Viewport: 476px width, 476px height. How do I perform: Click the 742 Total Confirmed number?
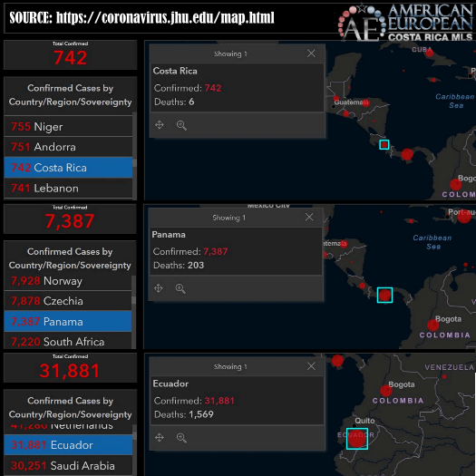coord(70,58)
